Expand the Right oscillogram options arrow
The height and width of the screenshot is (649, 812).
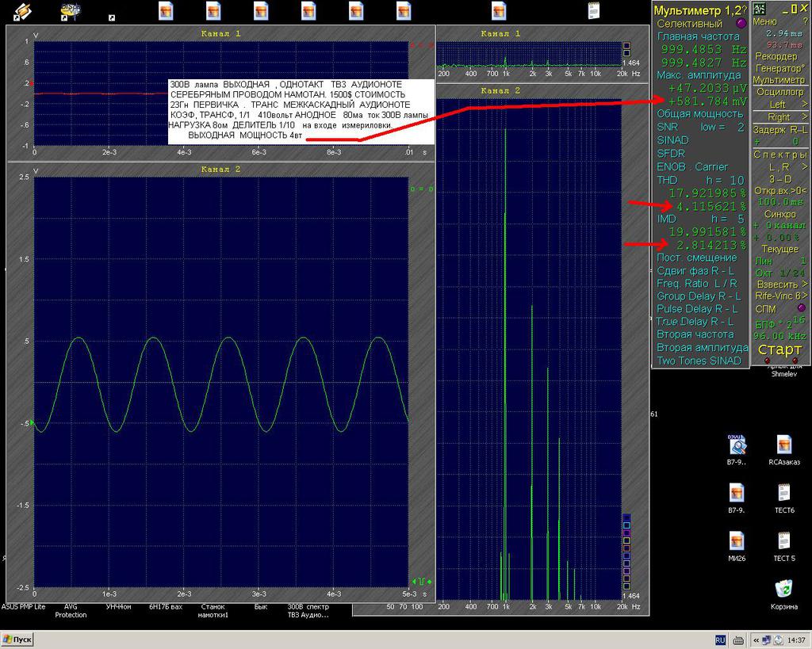point(804,117)
